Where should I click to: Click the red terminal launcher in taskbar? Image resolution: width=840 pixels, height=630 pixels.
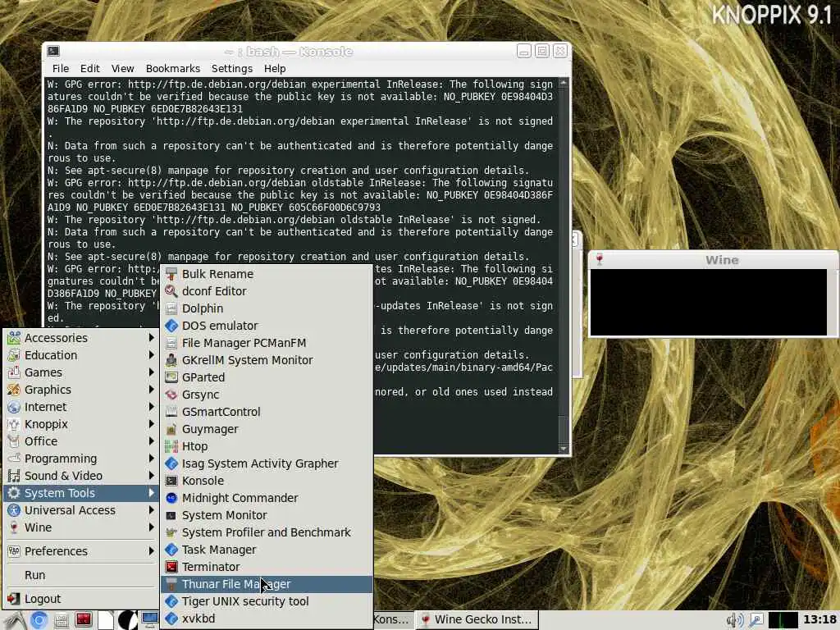(83, 620)
